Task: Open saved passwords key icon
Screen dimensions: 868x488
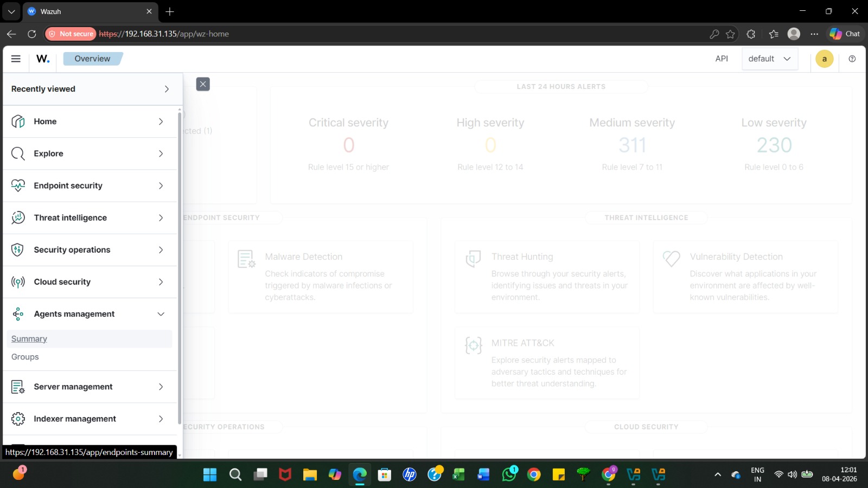Action: [714, 34]
